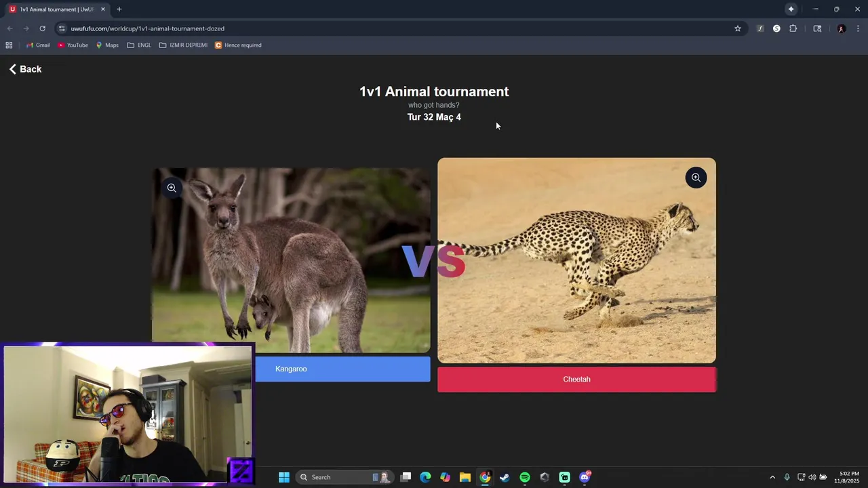Click the Gemini sparkle button in title bar

click(x=791, y=9)
